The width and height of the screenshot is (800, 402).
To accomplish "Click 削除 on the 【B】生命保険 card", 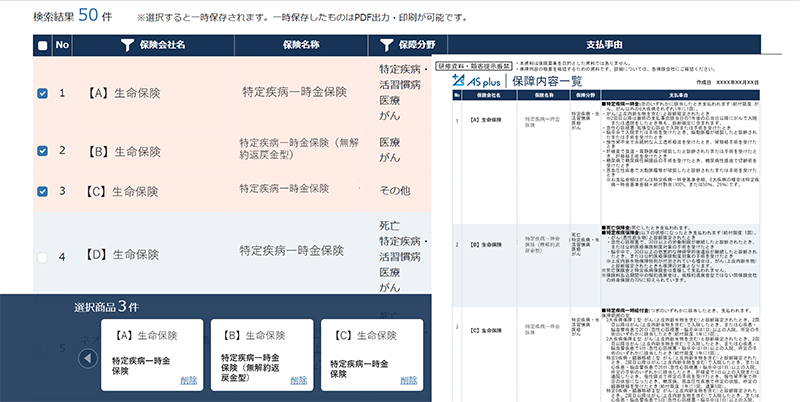I will (297, 380).
